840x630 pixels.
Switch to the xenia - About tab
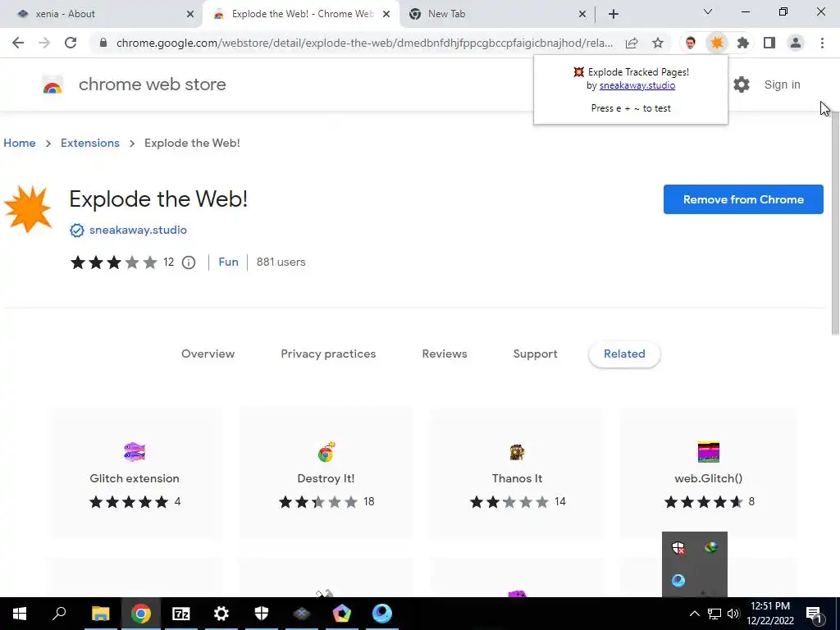[x=102, y=14]
